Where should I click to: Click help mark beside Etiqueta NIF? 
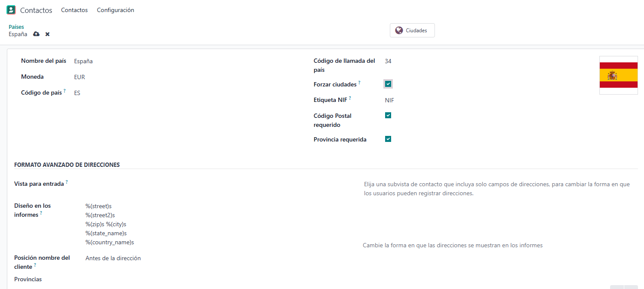click(350, 98)
